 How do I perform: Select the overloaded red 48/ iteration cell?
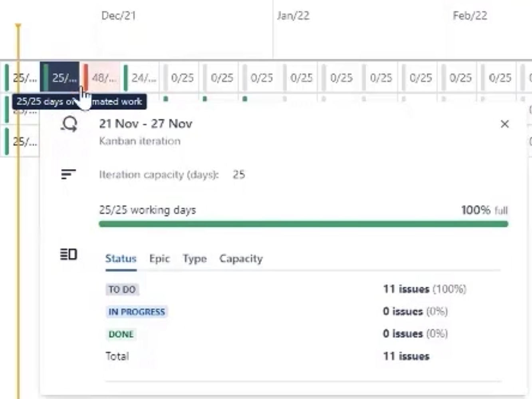(102, 78)
